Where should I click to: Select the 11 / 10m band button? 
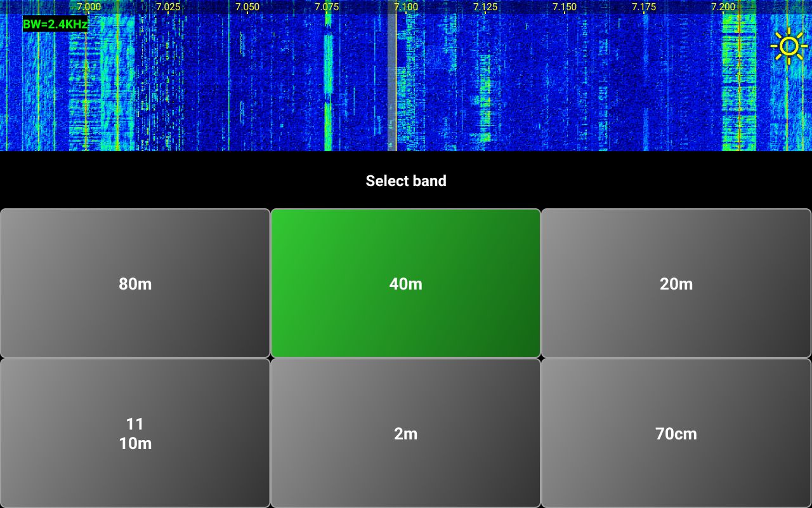pyautogui.click(x=135, y=433)
